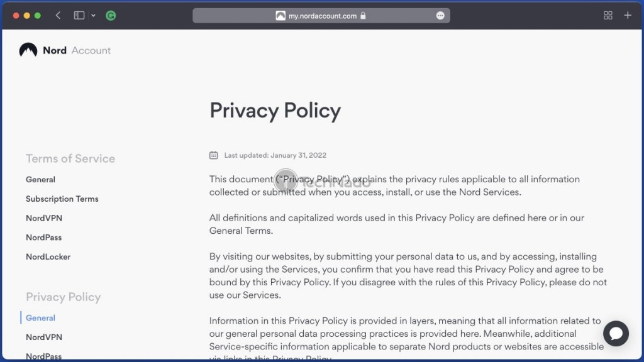Open NordPass terms under Terms of Service
This screenshot has height=362, width=644.
43,237
